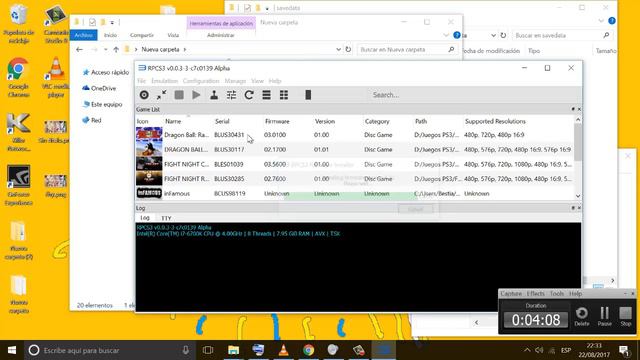Open the Administrar tab in Nueva carpeta window
640x360 pixels.
pos(221,35)
